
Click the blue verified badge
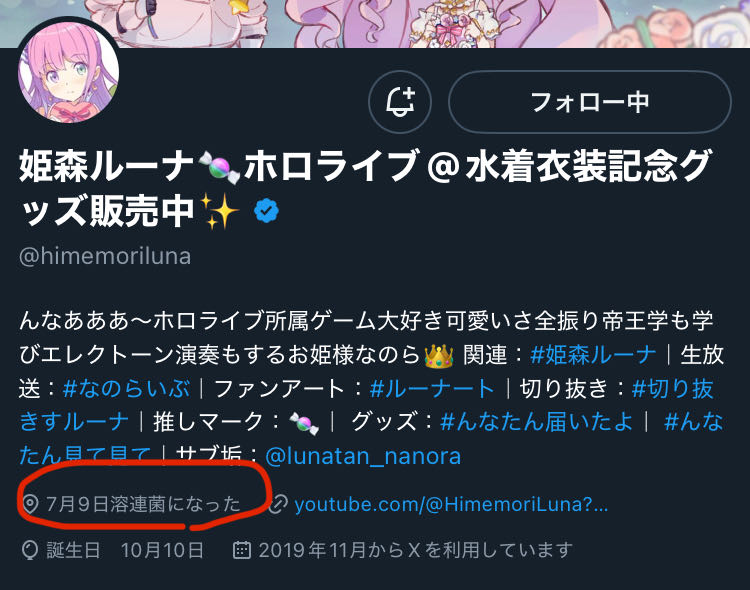click(x=266, y=211)
